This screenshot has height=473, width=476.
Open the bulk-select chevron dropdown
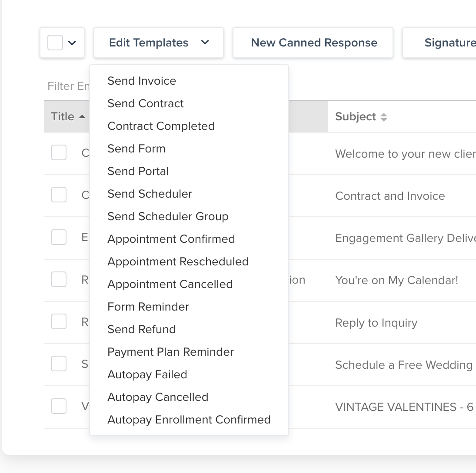click(x=73, y=43)
